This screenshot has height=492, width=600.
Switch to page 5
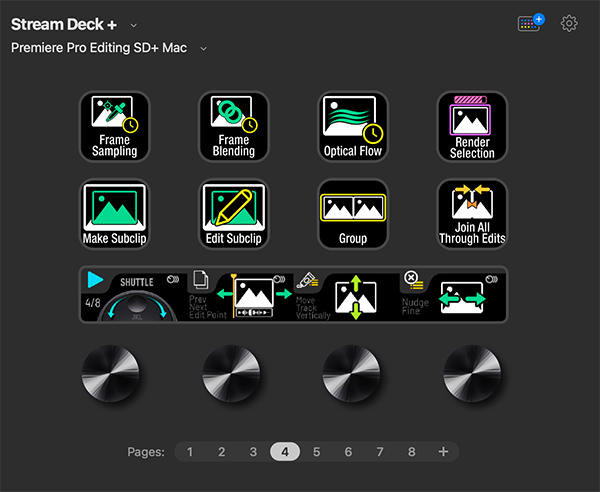point(316,452)
